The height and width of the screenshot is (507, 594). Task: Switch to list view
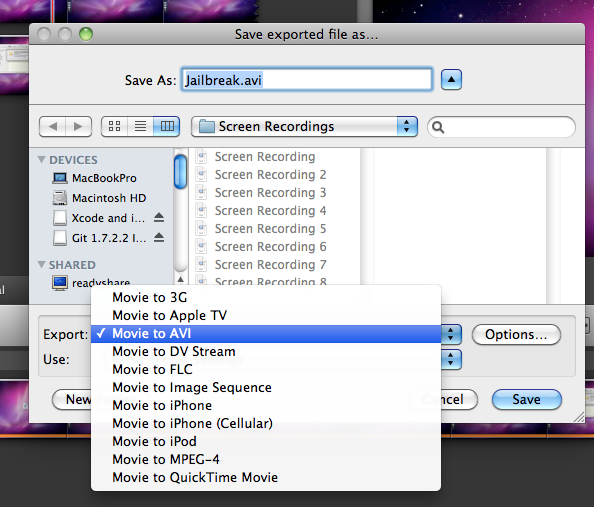(x=141, y=126)
